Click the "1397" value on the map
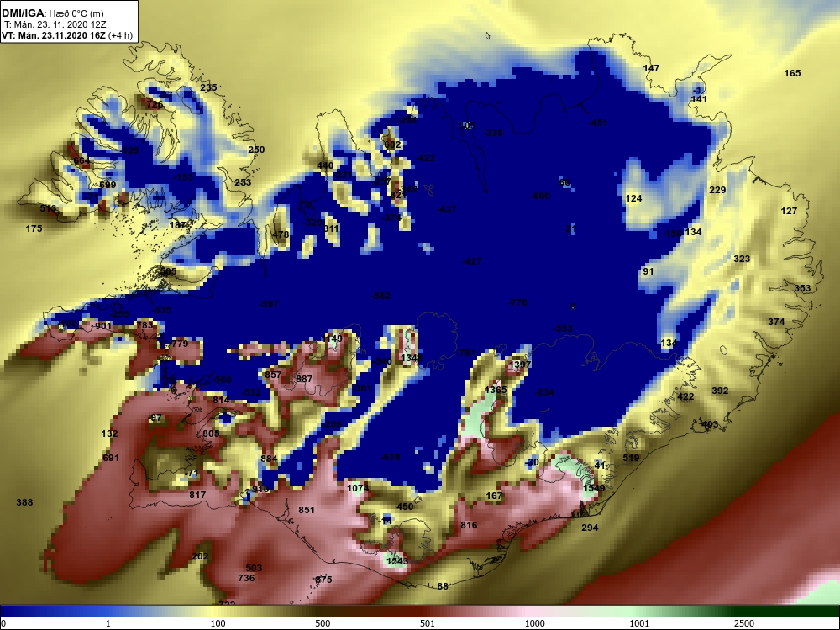Image resolution: width=840 pixels, height=630 pixels. tap(520, 365)
